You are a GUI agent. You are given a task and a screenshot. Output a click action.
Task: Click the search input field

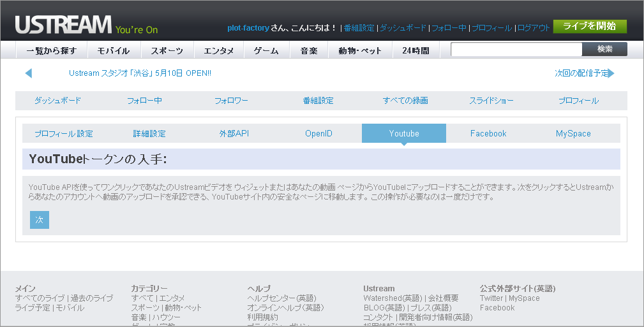point(516,49)
